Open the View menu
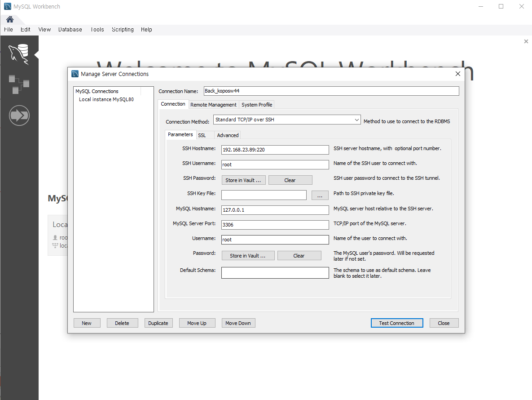 point(44,30)
